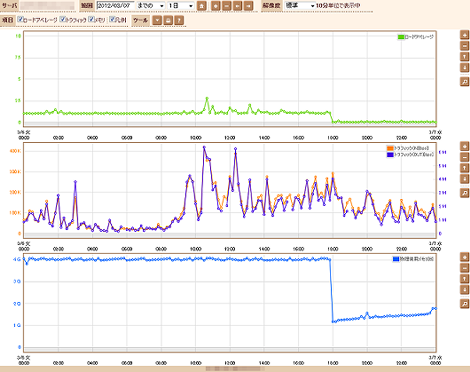The image size is (470, 372).
Task: Click down arrow icon beside the memory graph
Action: click(x=465, y=290)
